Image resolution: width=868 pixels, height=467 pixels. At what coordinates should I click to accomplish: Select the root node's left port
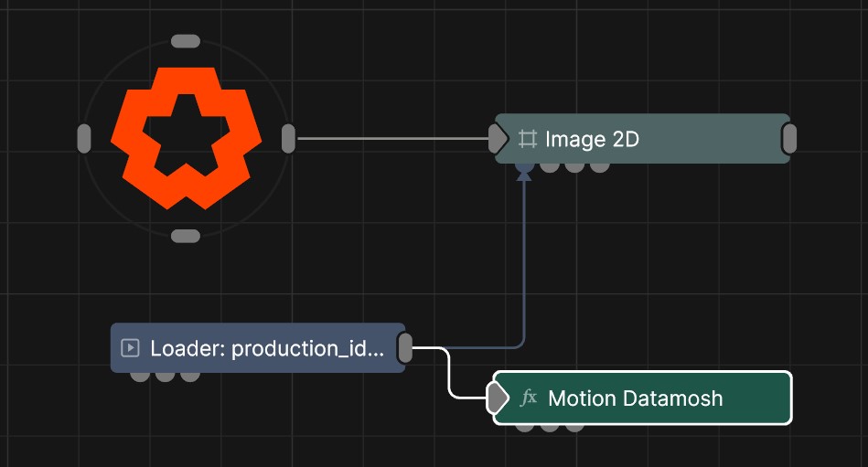pyautogui.click(x=84, y=139)
